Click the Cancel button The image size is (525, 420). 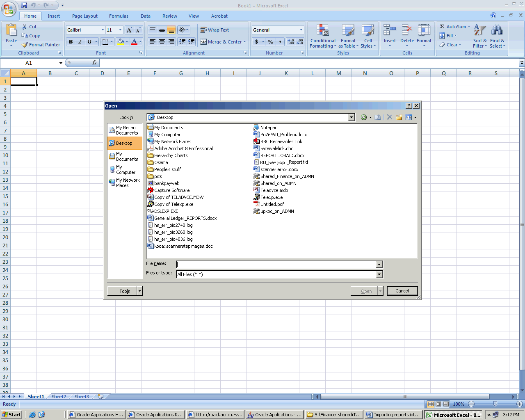pos(402,291)
